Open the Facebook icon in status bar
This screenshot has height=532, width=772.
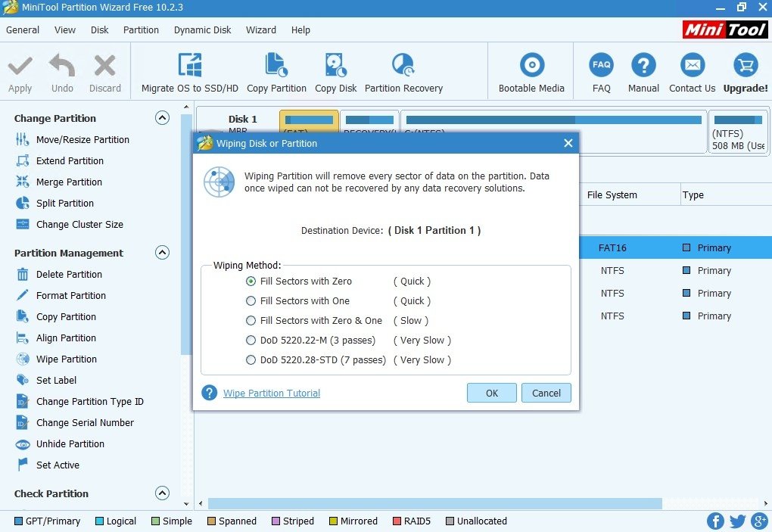715,521
